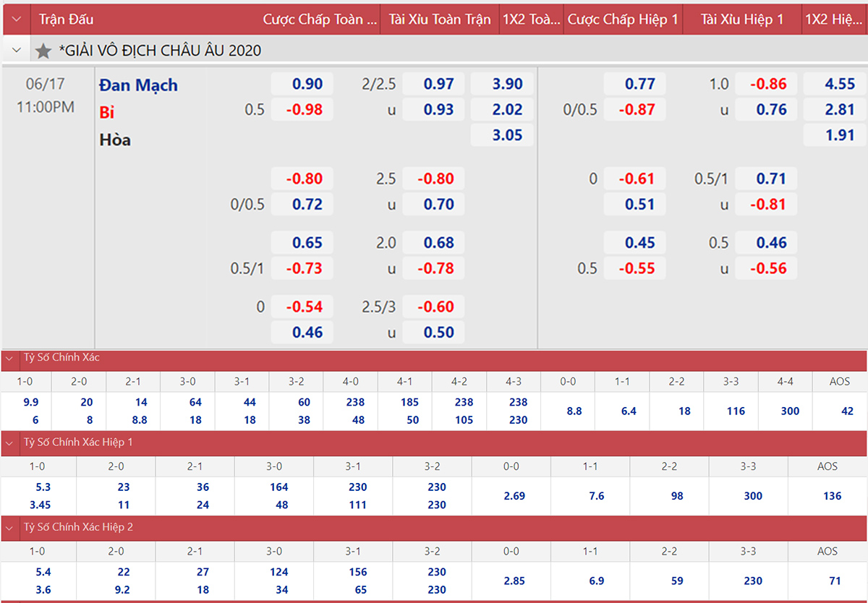
Task: Collapse Tỷ Số Chính Xác Hiệp 1 section
Action: pyautogui.click(x=9, y=442)
